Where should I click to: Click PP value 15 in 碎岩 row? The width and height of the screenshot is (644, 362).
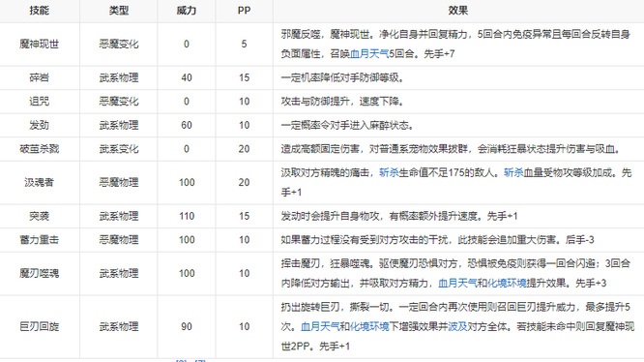(x=244, y=77)
